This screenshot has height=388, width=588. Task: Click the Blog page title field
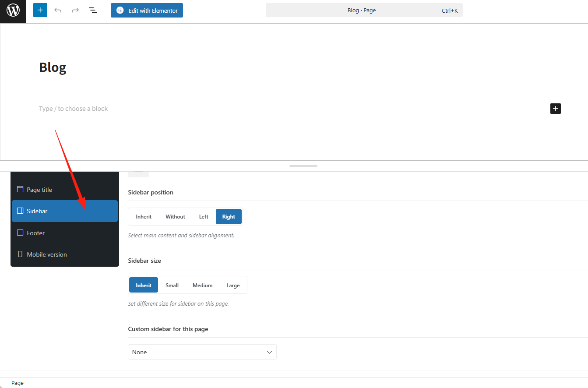point(53,67)
